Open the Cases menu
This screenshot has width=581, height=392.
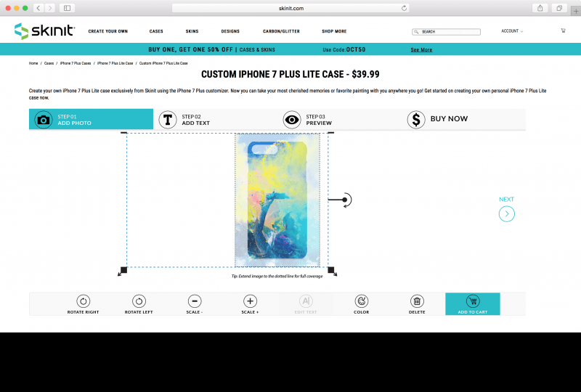156,31
